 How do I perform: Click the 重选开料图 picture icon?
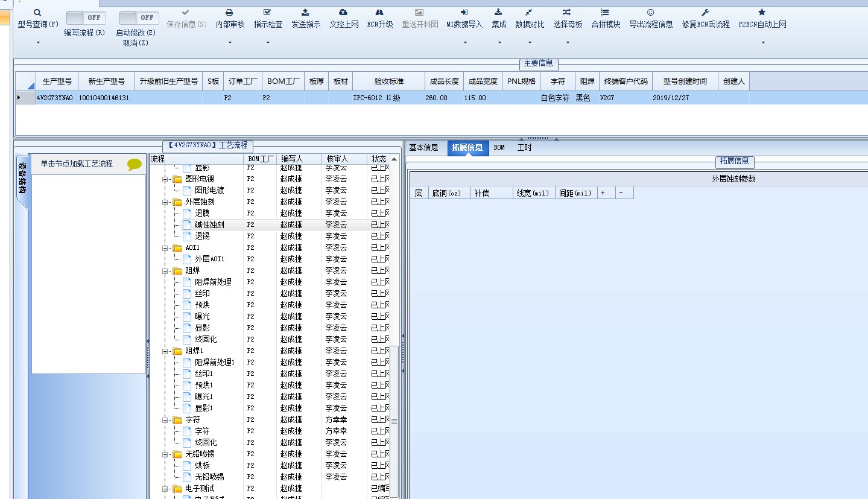[x=419, y=12]
